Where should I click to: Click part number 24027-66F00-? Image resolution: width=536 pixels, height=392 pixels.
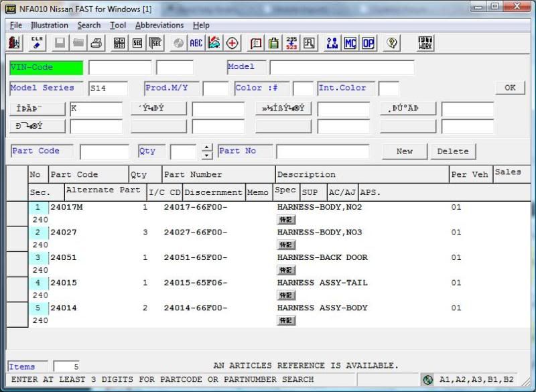(x=196, y=233)
